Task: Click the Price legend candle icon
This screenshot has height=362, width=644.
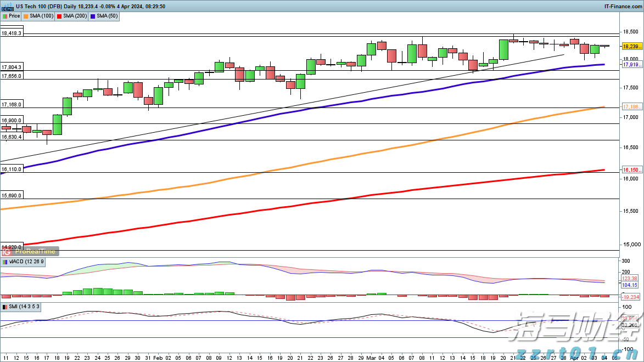Action: [5, 16]
